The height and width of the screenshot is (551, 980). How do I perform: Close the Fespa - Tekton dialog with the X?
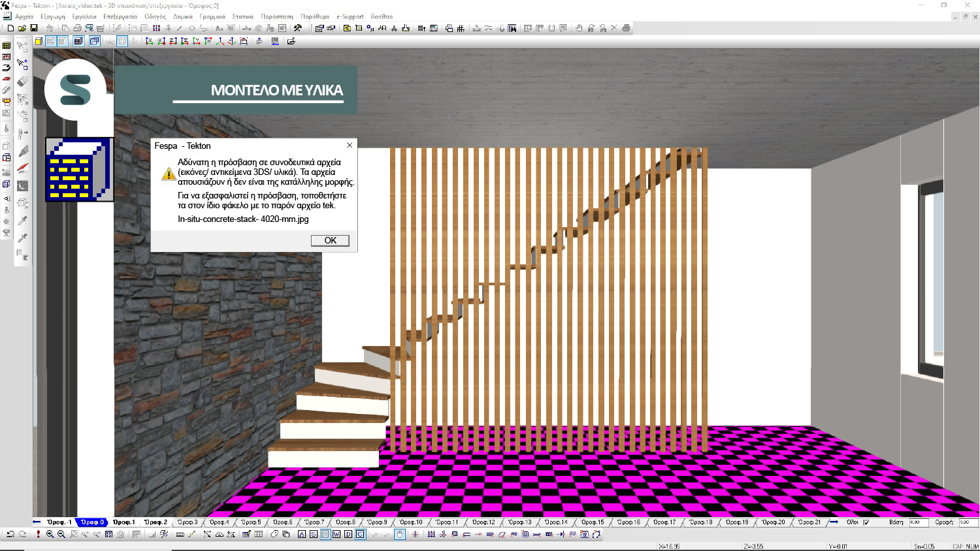pos(350,146)
